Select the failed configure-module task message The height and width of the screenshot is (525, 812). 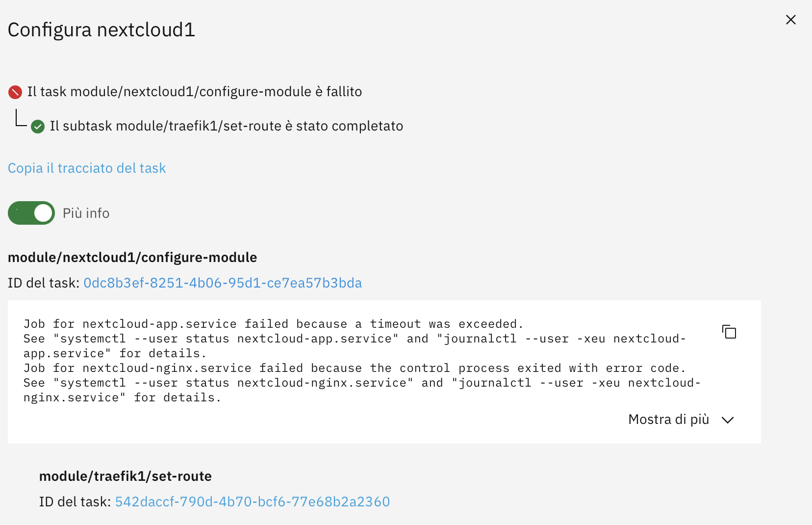point(195,92)
